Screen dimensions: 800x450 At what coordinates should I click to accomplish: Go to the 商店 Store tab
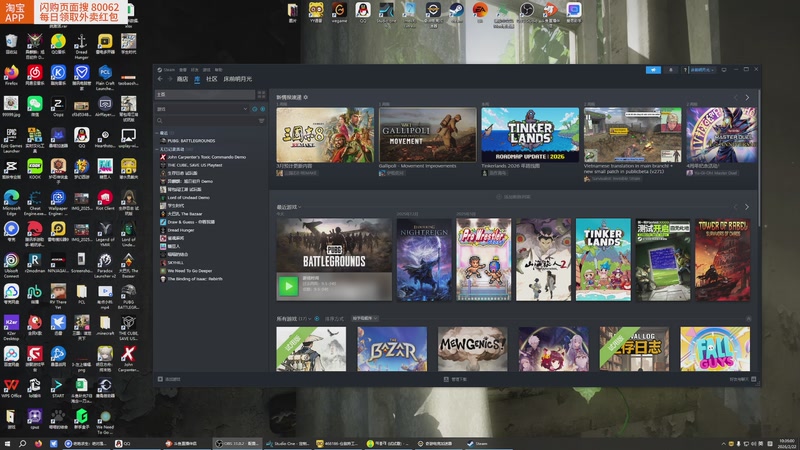click(x=182, y=79)
